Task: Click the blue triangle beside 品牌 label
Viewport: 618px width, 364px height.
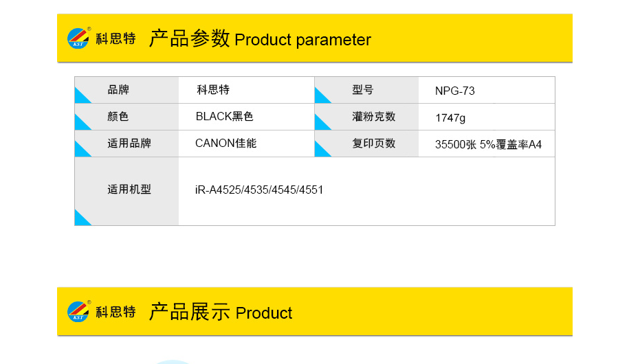Action: (x=82, y=95)
